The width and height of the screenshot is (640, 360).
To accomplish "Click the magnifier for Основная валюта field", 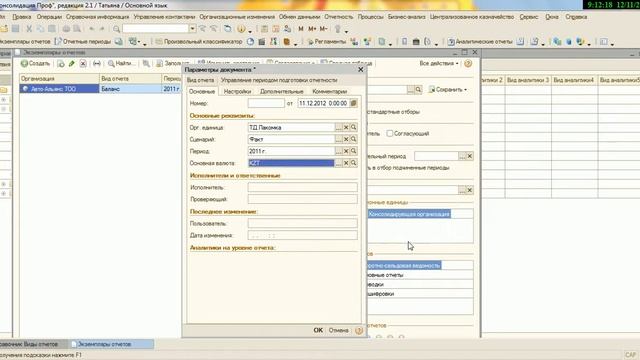I will (354, 163).
